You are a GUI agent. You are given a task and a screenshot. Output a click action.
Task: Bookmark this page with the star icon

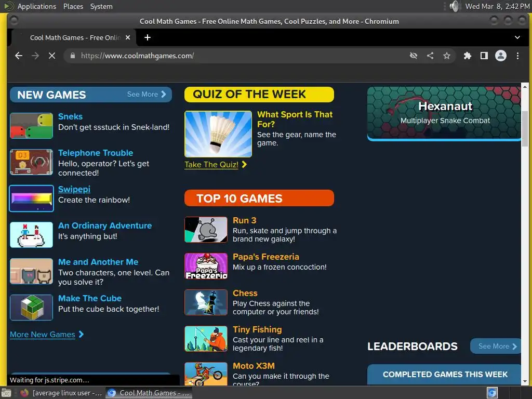446,56
